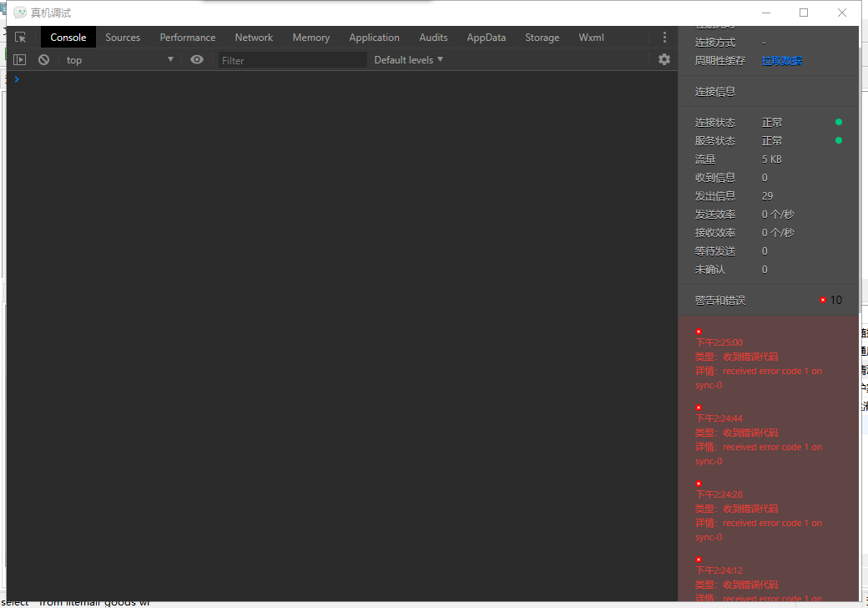
Task: Click the 等待发送 label
Action: 715,251
